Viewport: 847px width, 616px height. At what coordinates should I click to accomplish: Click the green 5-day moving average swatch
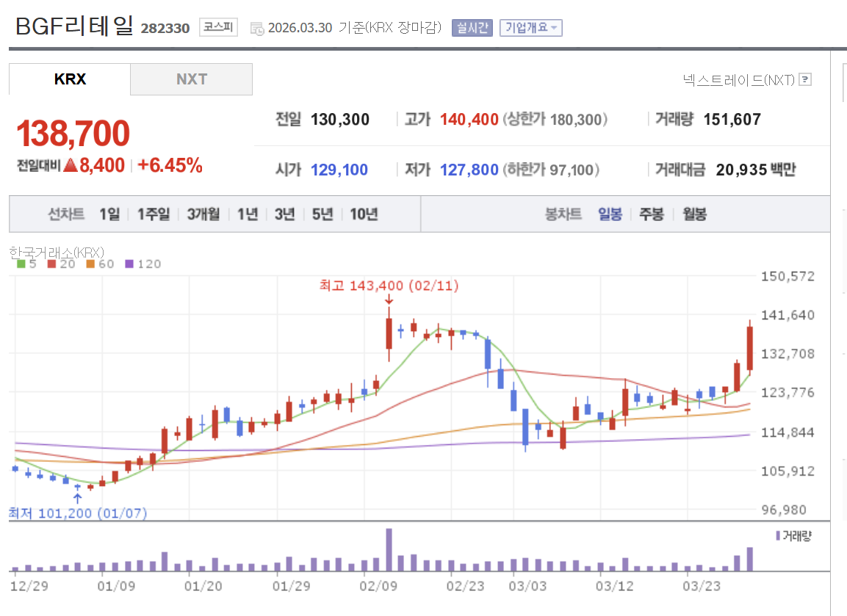pyautogui.click(x=21, y=264)
